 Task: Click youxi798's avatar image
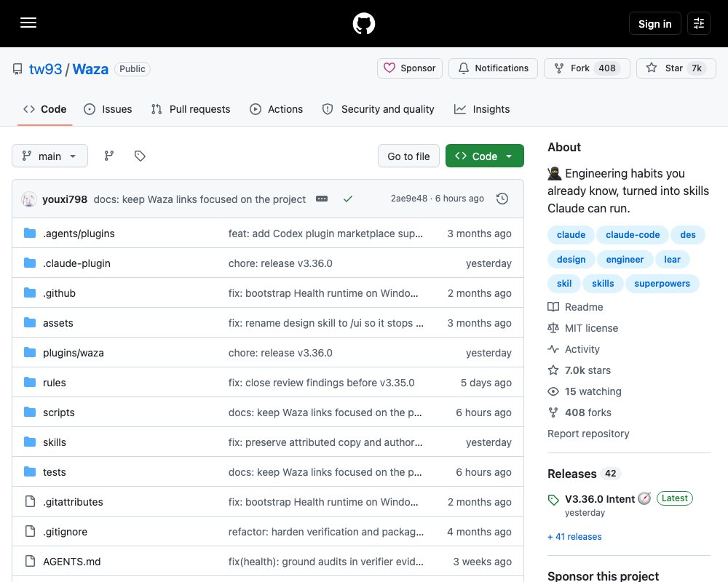tap(29, 199)
